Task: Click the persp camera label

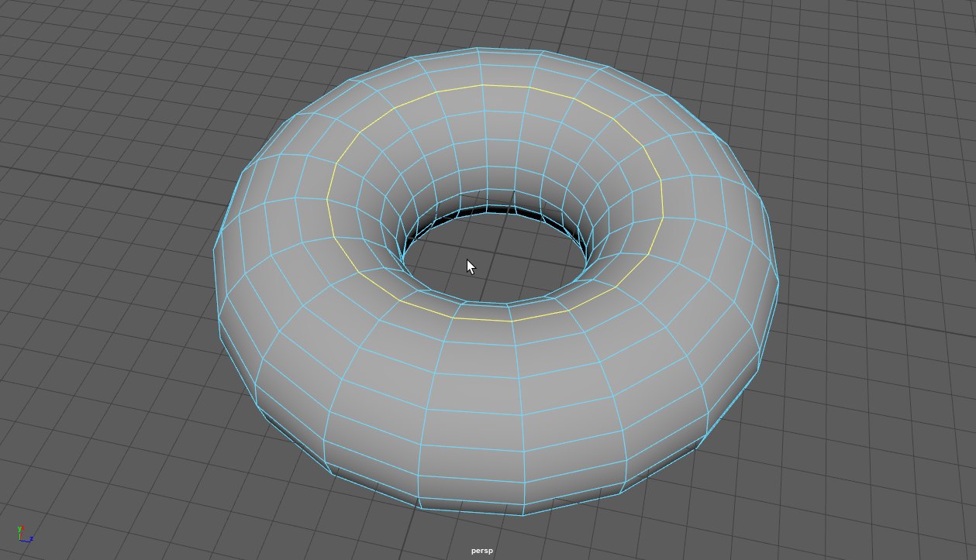Action: pos(481,551)
